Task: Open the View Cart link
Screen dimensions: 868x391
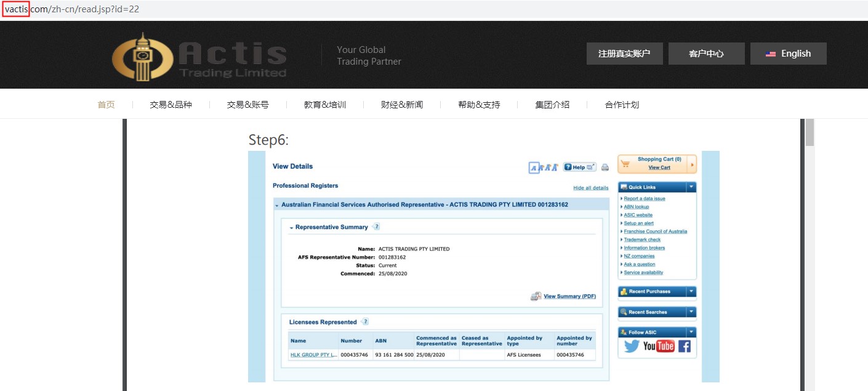Action: [x=659, y=167]
